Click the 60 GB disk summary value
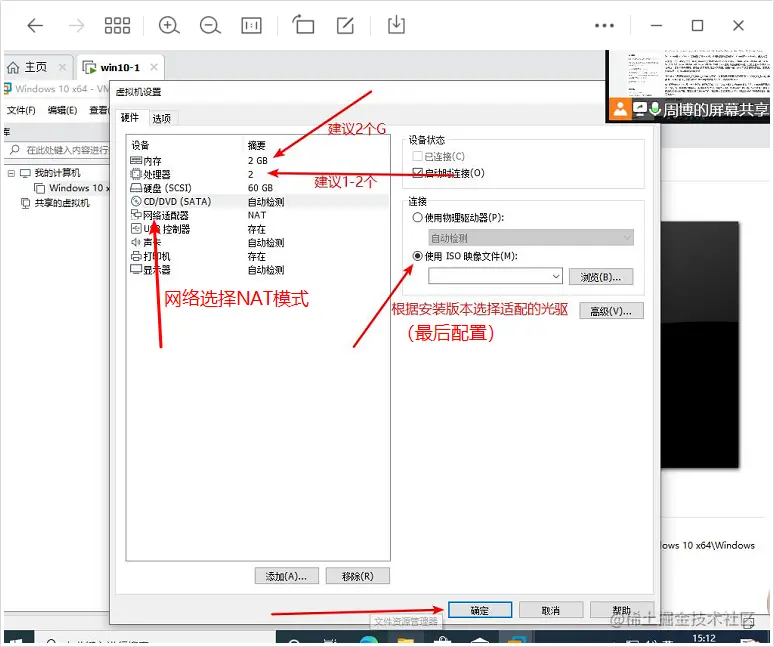 [x=260, y=188]
